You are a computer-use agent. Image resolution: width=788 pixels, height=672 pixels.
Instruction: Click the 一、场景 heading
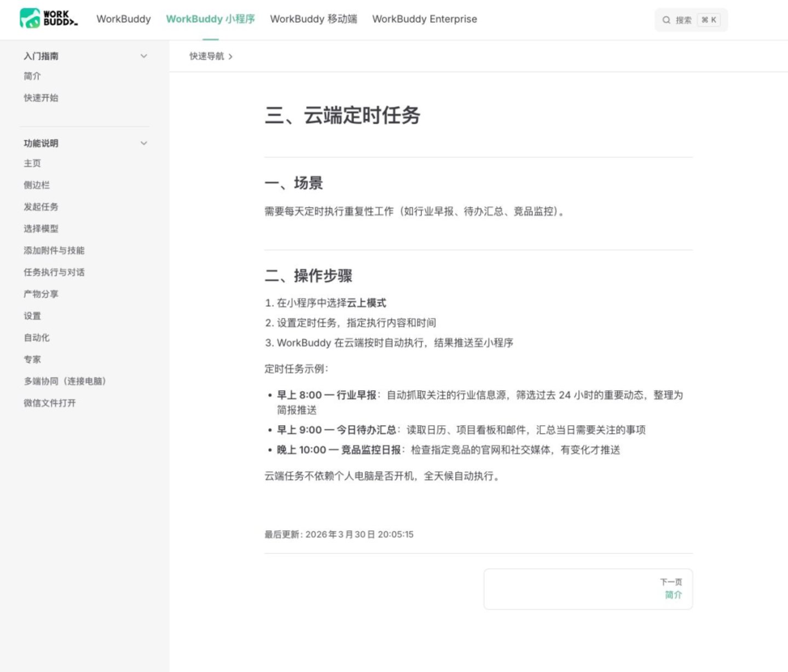[294, 183]
